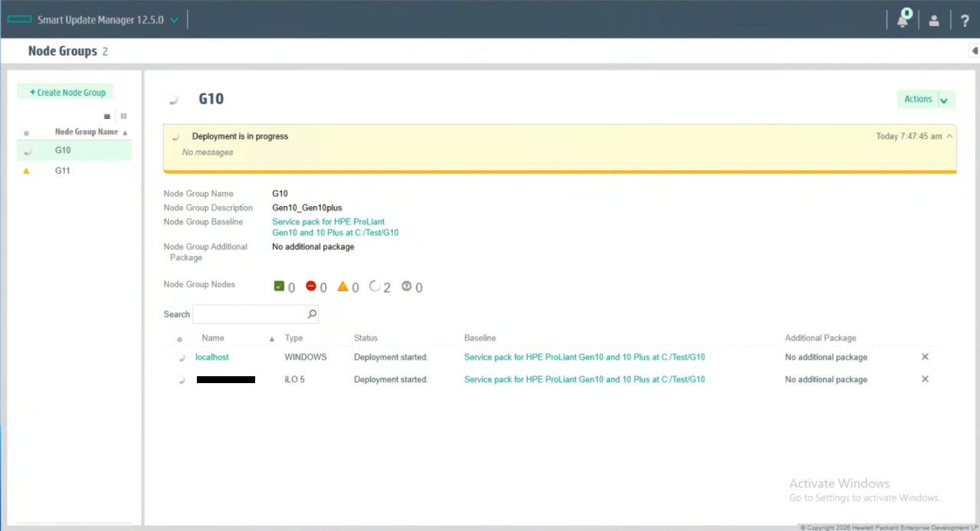The width and height of the screenshot is (980, 531).
Task: Select the G10 node group
Action: 74,151
